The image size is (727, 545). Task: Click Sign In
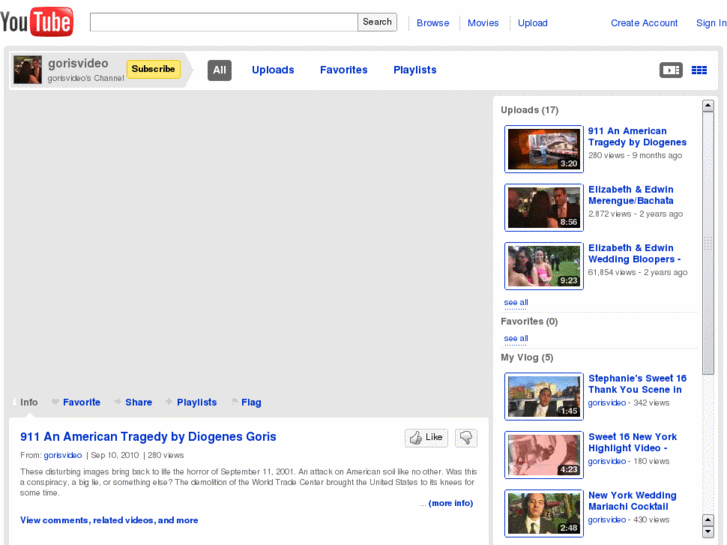coord(711,23)
